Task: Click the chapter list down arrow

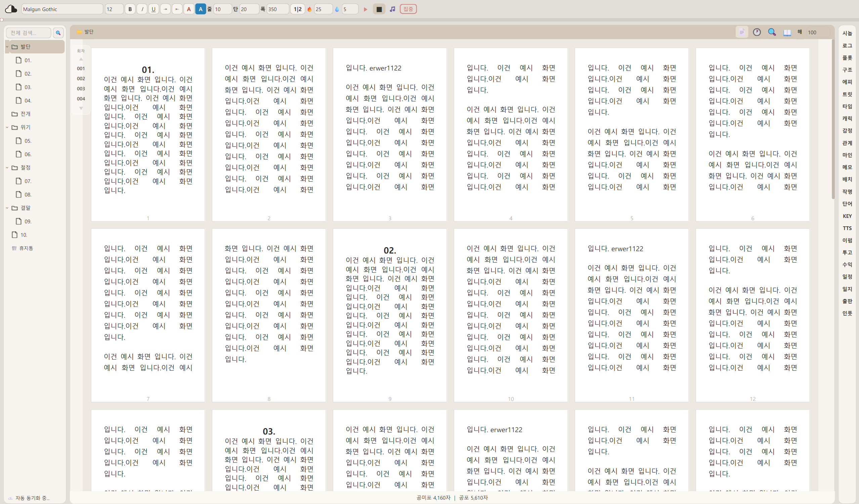Action: tap(81, 108)
